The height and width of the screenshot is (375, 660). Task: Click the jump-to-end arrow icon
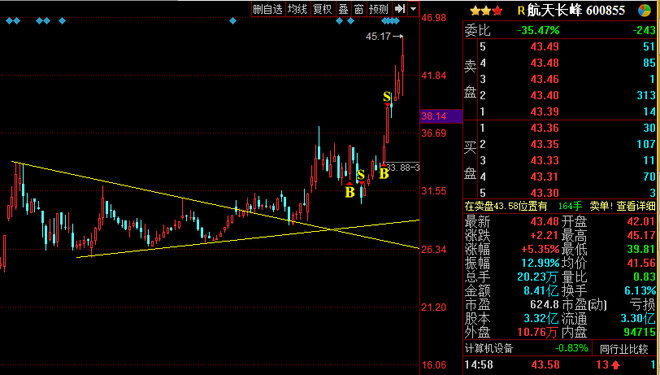(x=399, y=9)
